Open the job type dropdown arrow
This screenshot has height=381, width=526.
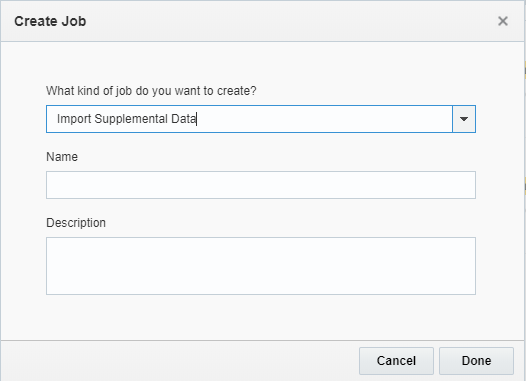pos(464,119)
